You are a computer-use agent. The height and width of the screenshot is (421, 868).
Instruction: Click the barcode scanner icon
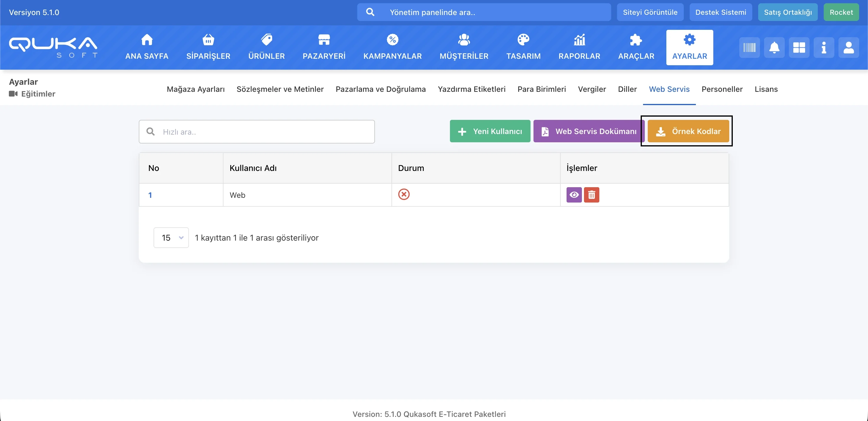749,48
